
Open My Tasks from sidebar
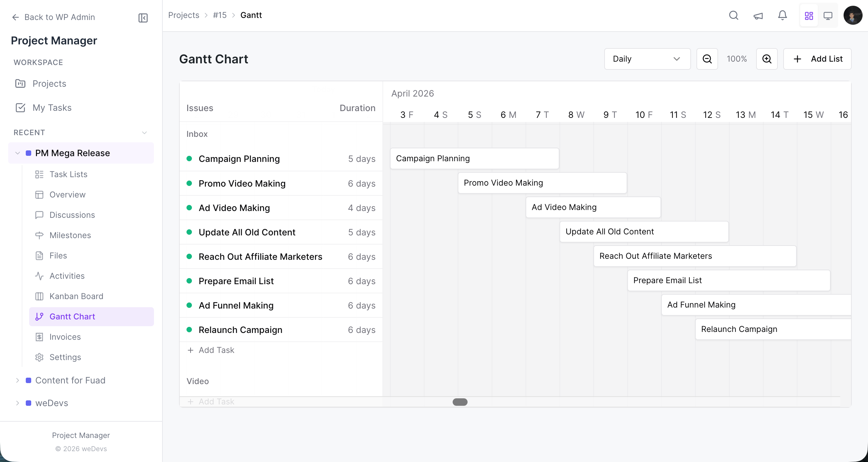[52, 107]
